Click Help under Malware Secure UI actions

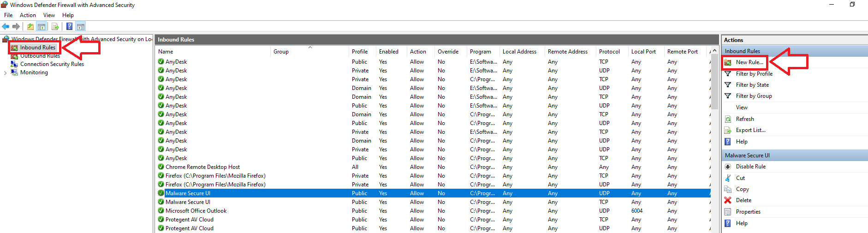point(742,223)
